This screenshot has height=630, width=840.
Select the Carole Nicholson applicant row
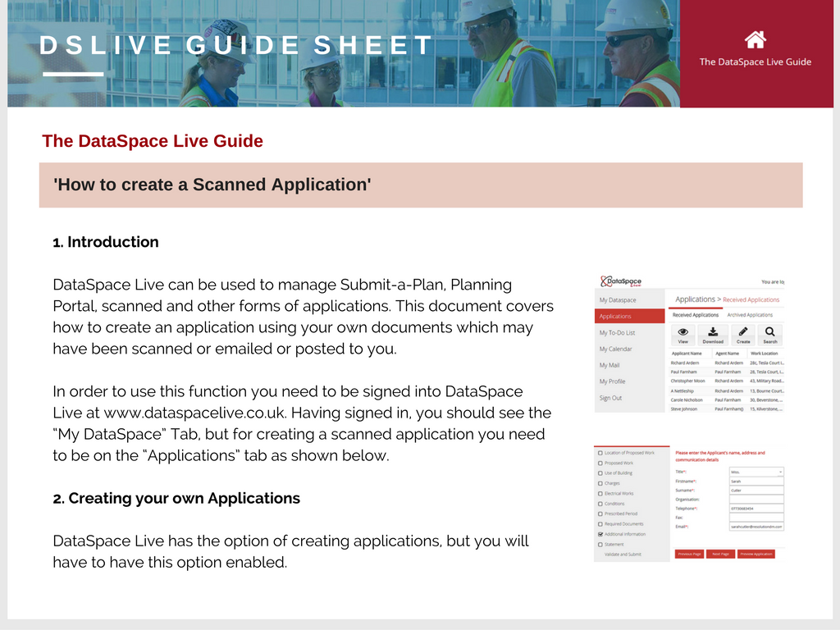[727, 399]
